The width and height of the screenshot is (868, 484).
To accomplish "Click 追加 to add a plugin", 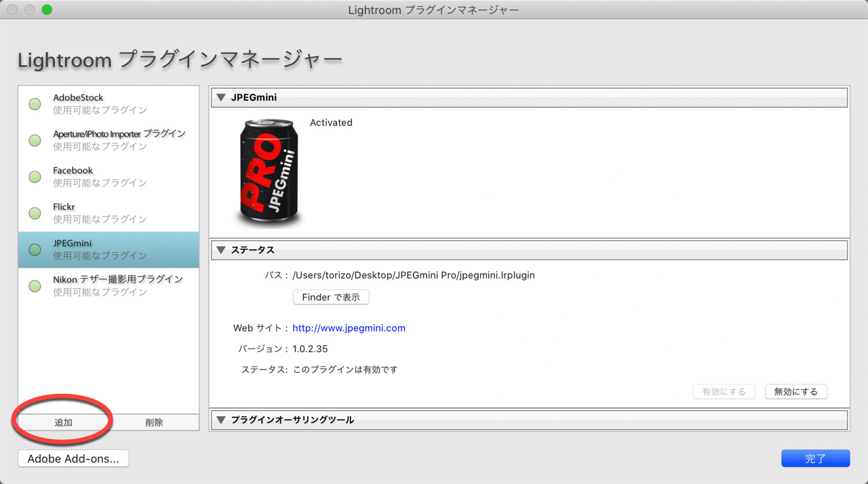I will (x=63, y=422).
